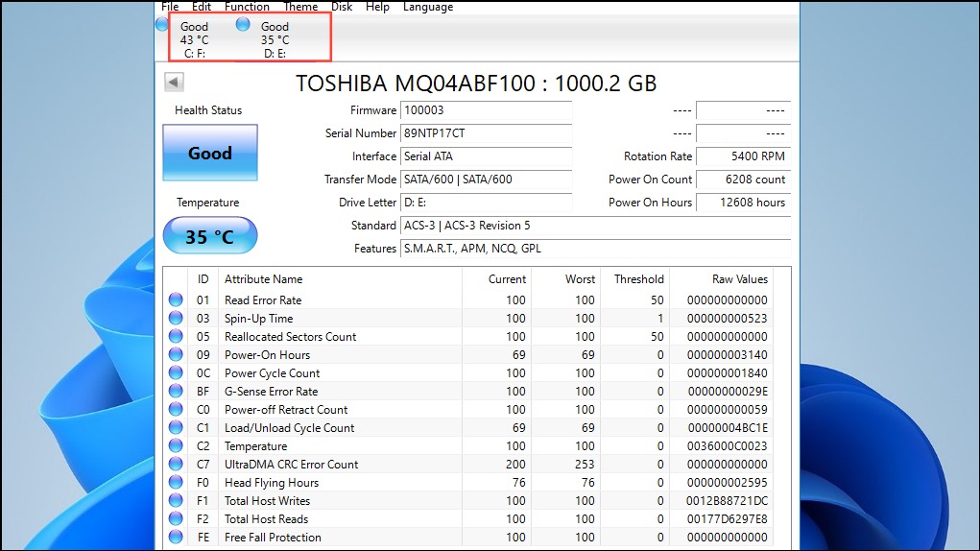Click the Rotation Rate value 5400 RPM

[x=743, y=156]
